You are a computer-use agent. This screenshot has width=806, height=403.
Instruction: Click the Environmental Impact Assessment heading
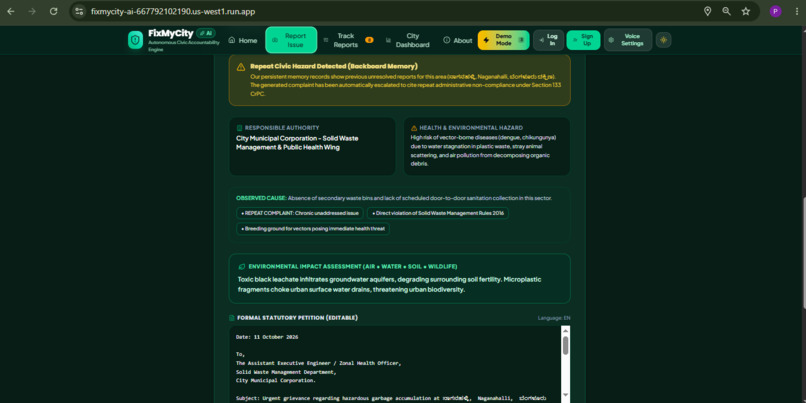click(353, 267)
